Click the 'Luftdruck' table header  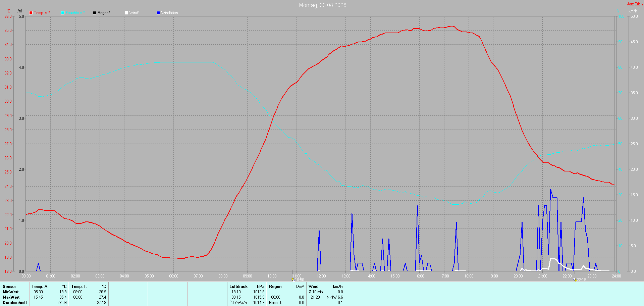click(238, 287)
